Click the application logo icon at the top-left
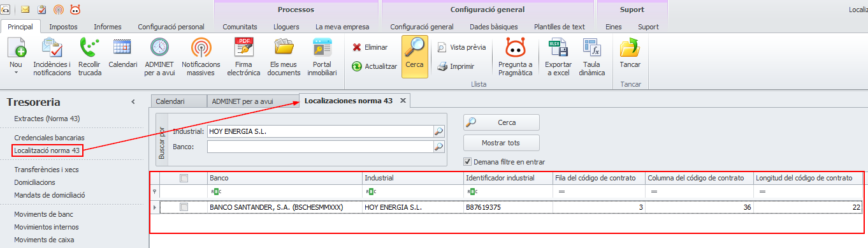This screenshot has height=248, width=868. point(4,10)
